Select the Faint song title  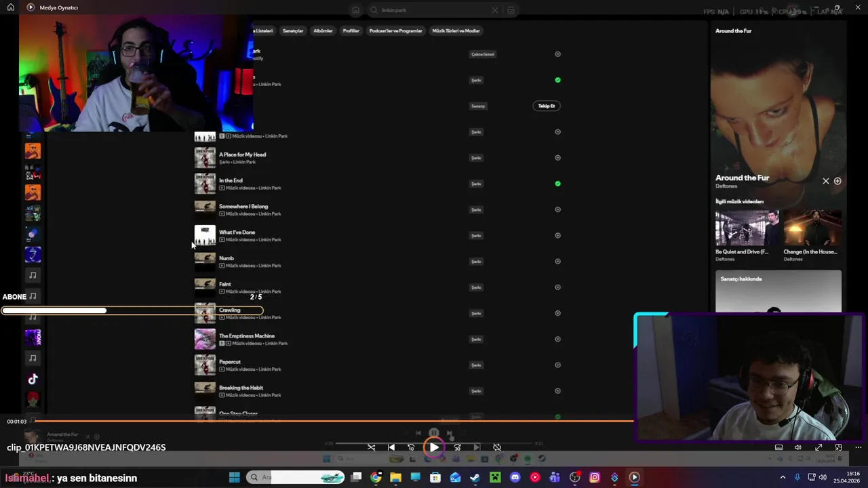click(x=225, y=284)
